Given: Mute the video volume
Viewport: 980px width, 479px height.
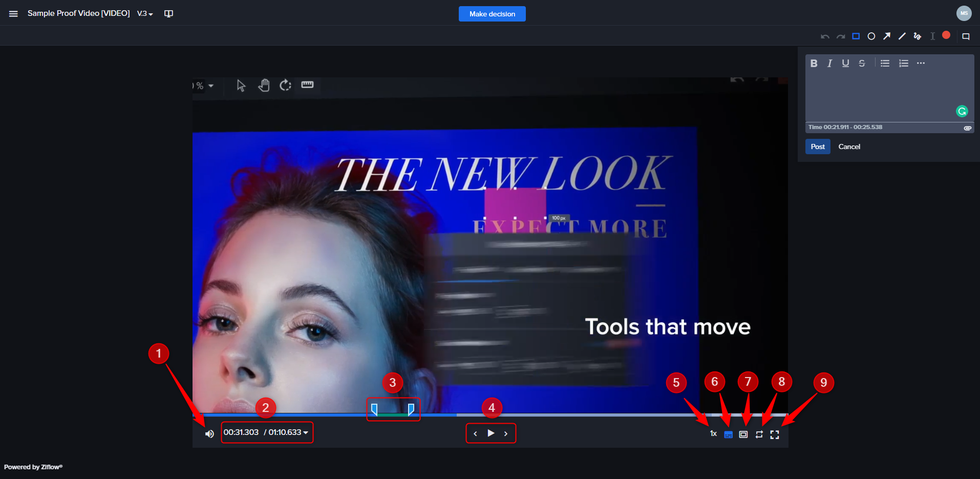Looking at the screenshot, I should point(209,434).
